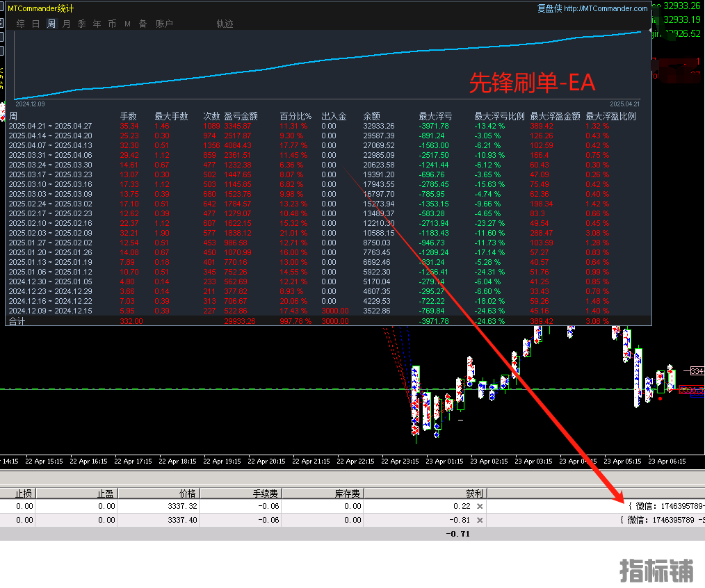Click the profit amount 4084.43
This screenshot has width=705, height=588.
click(x=238, y=146)
